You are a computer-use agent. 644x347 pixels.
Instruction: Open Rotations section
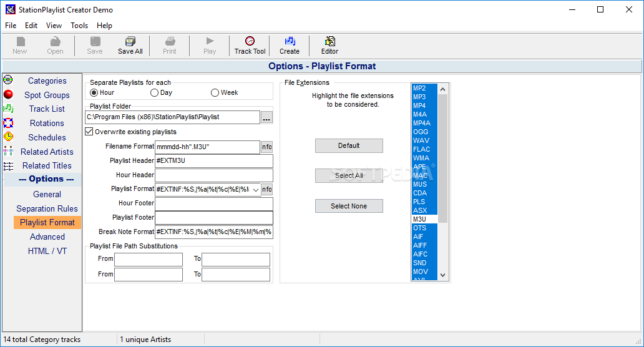[47, 123]
